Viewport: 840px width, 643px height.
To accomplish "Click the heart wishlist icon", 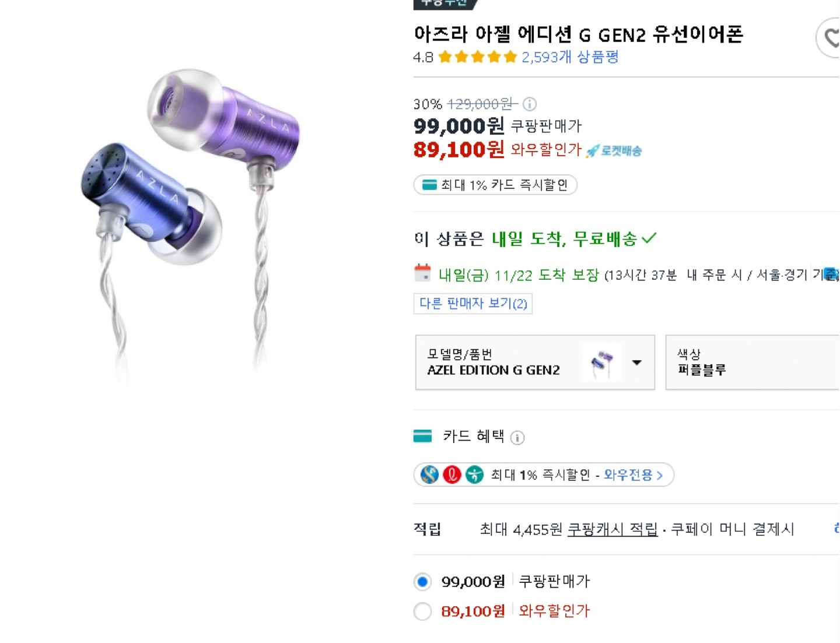I will pyautogui.click(x=831, y=38).
